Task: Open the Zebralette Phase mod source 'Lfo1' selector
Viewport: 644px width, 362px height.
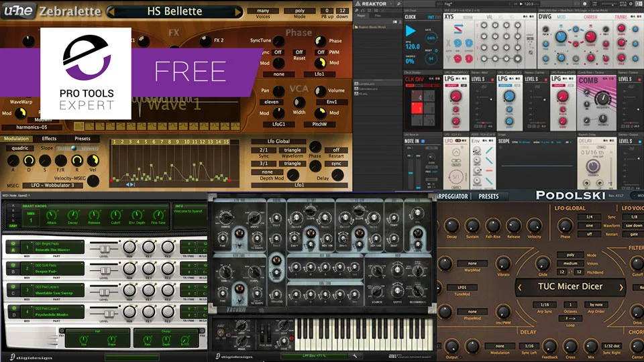Action: coord(319,74)
